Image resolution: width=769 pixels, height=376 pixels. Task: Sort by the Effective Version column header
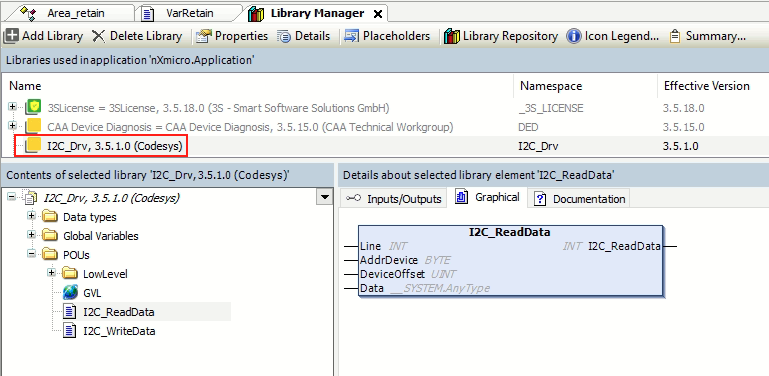[x=713, y=86]
